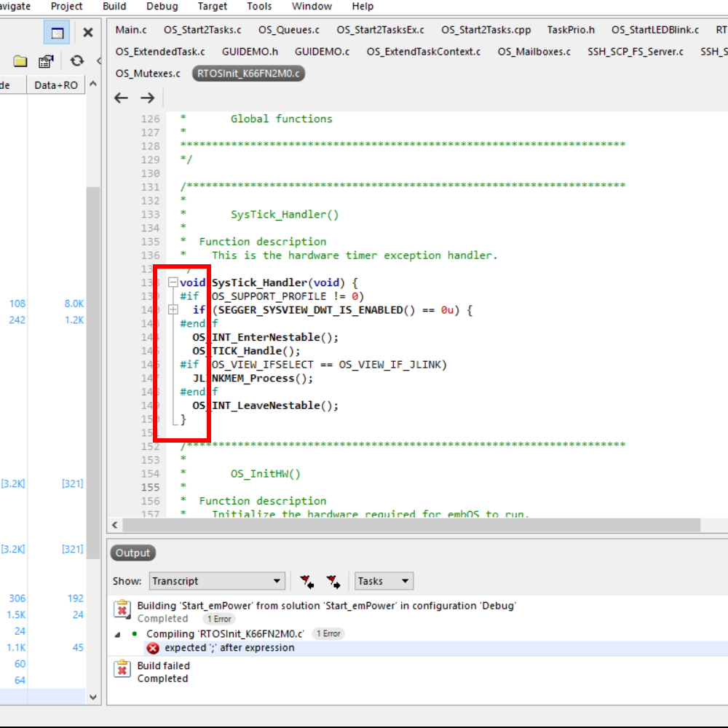Collapse the SysTick_Handler function fold
Viewport: 728px width, 728px height.
[173, 282]
